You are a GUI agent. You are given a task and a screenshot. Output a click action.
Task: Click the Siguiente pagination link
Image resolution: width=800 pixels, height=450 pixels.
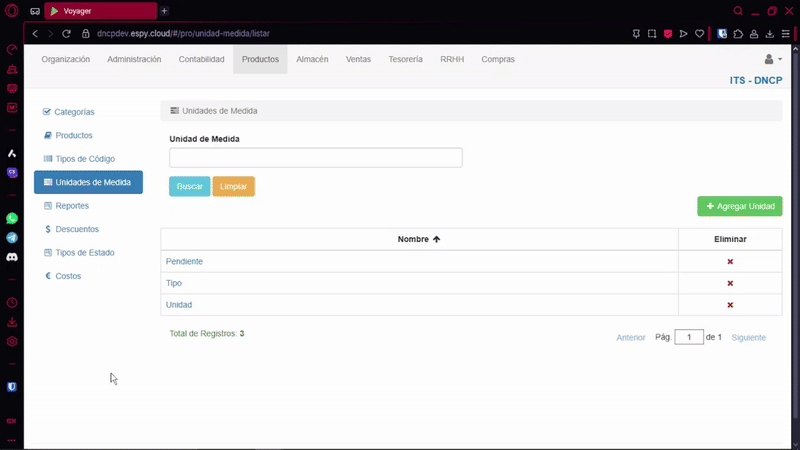pos(748,338)
